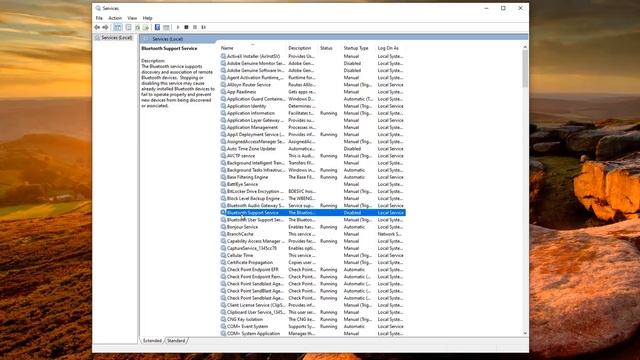This screenshot has height=360, width=640.
Task: Open the Help menu
Action: click(147, 18)
